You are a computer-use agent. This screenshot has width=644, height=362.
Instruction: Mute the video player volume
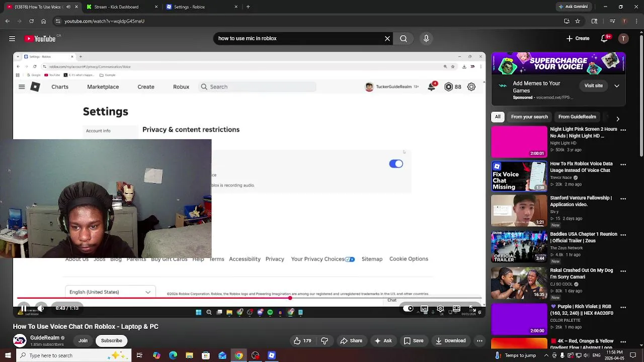[41, 308]
